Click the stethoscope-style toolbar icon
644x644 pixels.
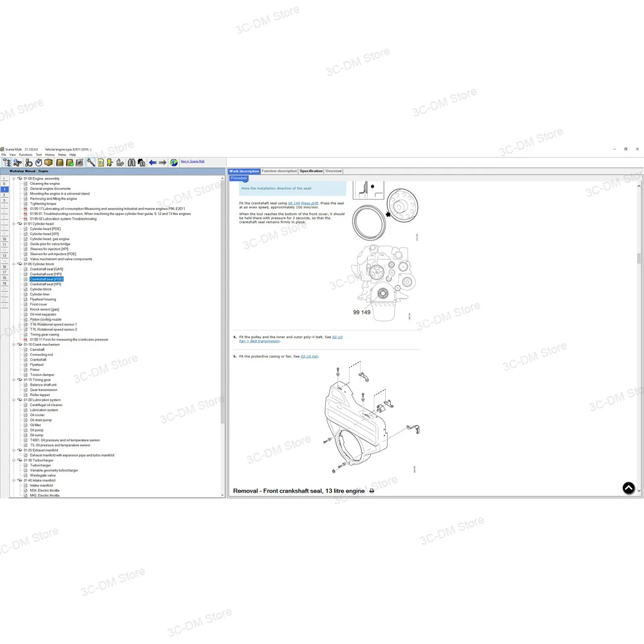28,163
